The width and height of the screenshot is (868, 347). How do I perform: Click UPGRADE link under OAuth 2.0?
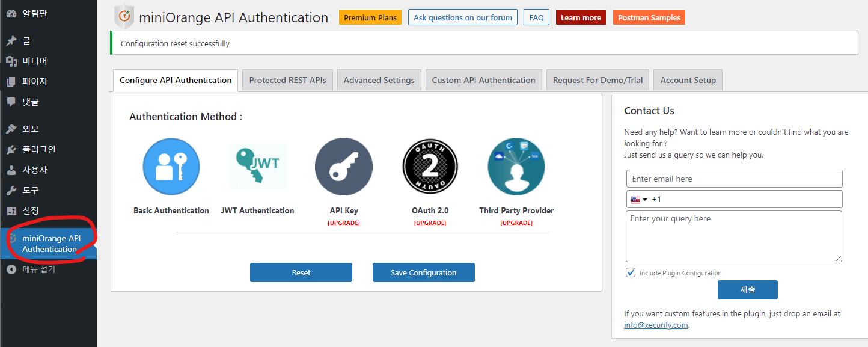pos(430,223)
